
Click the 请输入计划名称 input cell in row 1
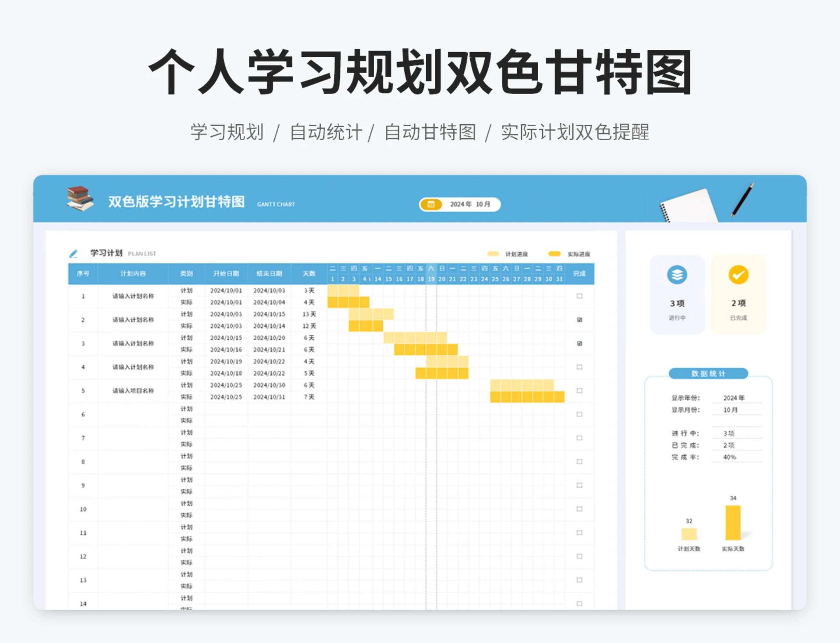pos(133,296)
